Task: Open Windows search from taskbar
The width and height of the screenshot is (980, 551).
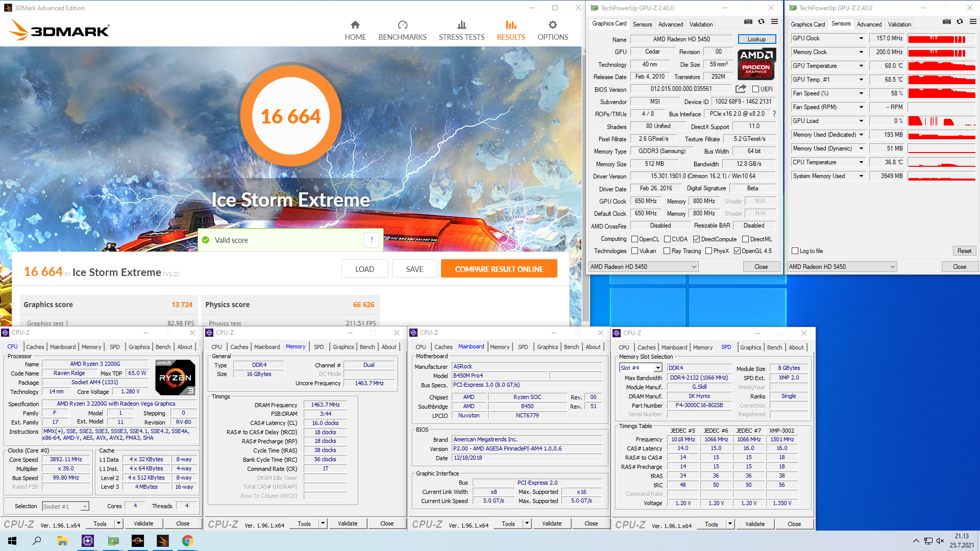Action: (x=37, y=541)
